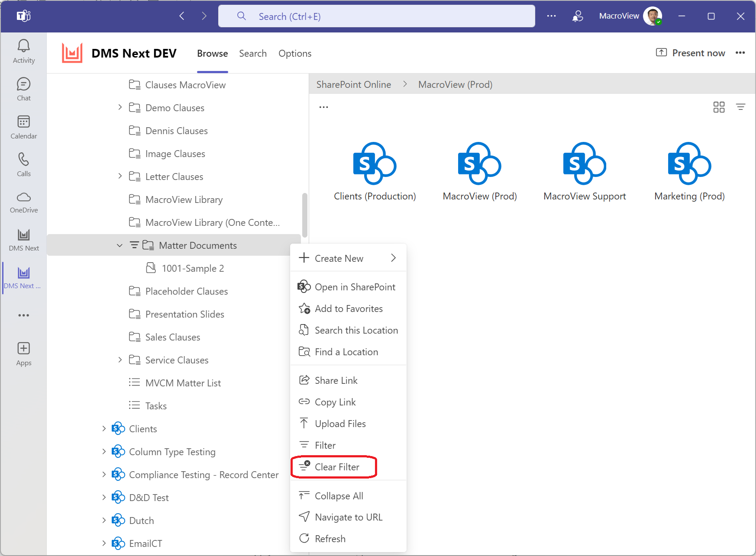Open the MacroView (Prod) site tile

(480, 172)
